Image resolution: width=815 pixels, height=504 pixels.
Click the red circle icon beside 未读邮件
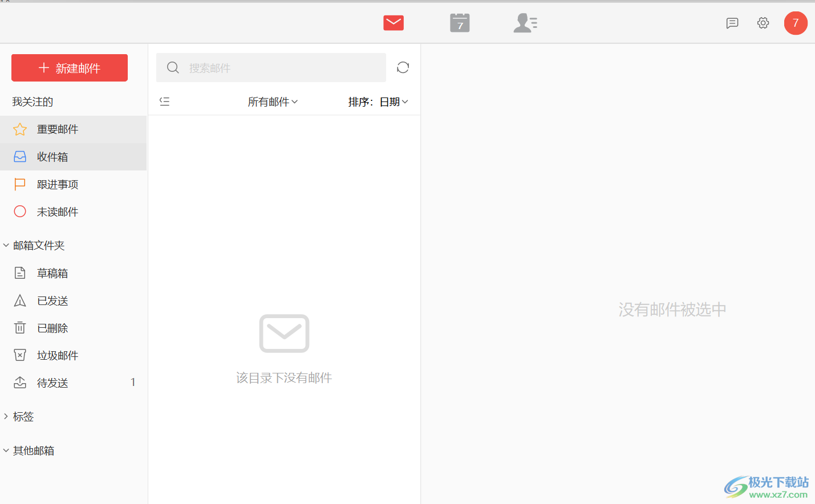20,212
